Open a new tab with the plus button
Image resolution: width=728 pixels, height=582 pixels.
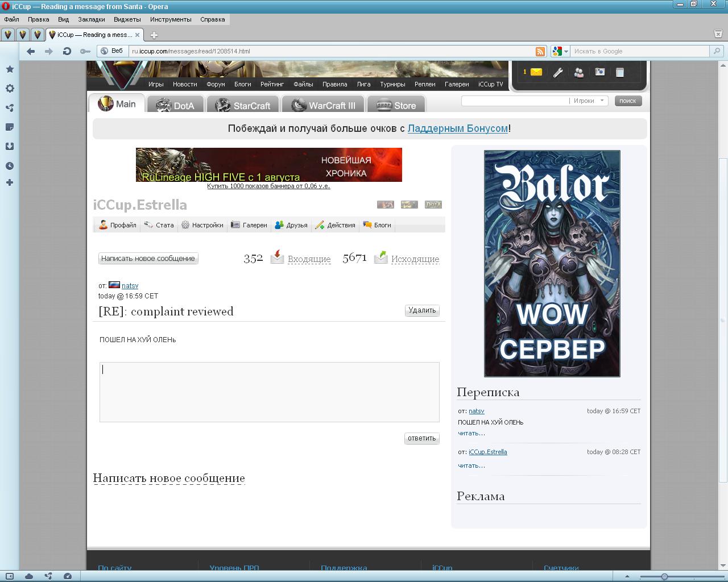click(x=154, y=35)
